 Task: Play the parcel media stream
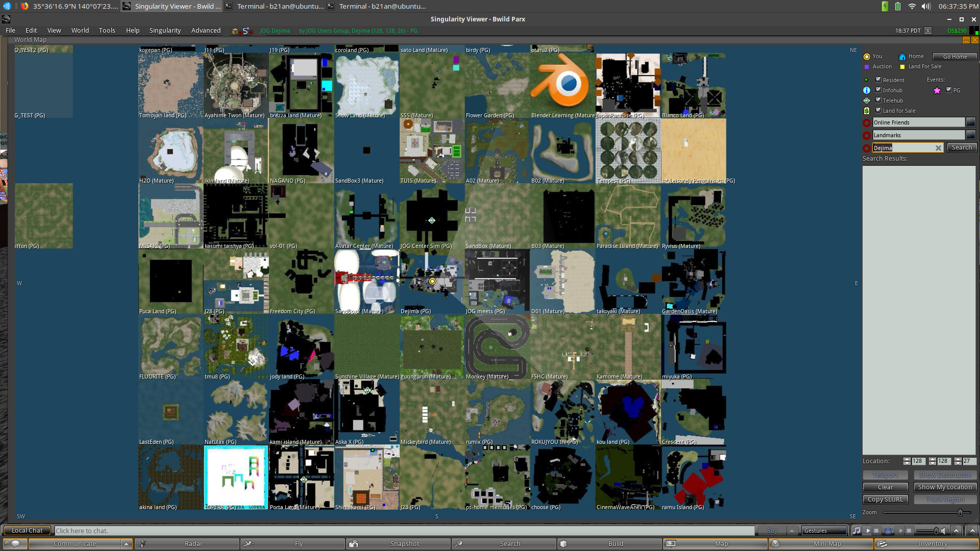click(x=900, y=531)
